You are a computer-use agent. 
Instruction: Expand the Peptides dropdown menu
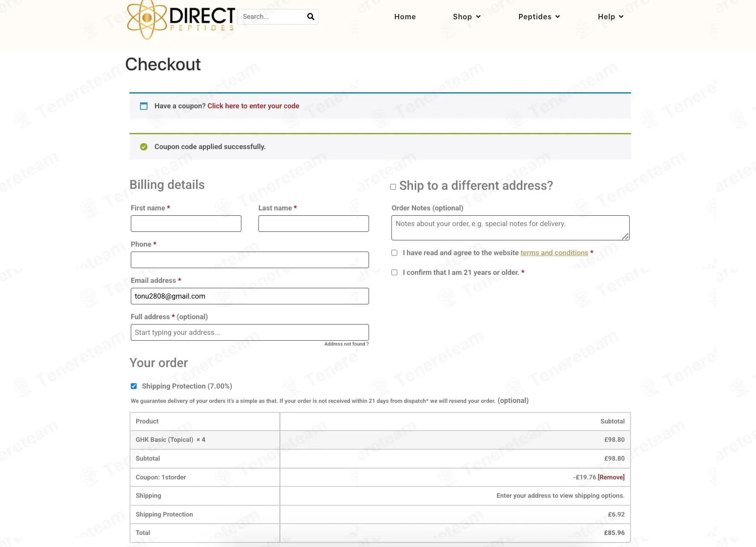tap(539, 17)
